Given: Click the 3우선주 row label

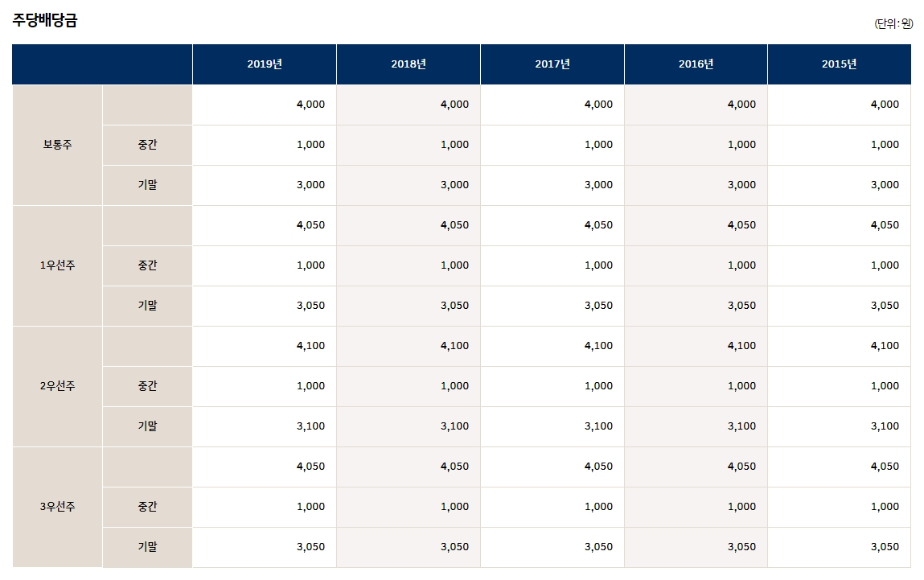Looking at the screenshot, I should point(57,507).
